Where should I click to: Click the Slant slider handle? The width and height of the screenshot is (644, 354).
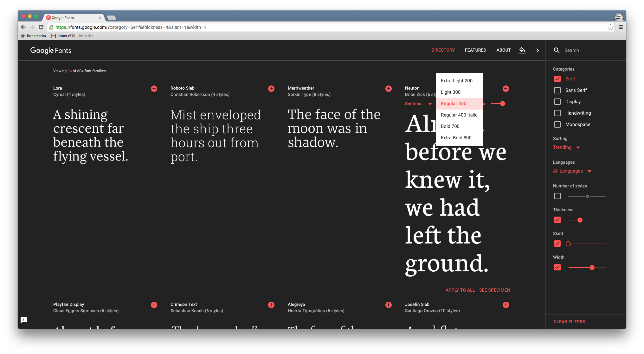[x=568, y=244]
